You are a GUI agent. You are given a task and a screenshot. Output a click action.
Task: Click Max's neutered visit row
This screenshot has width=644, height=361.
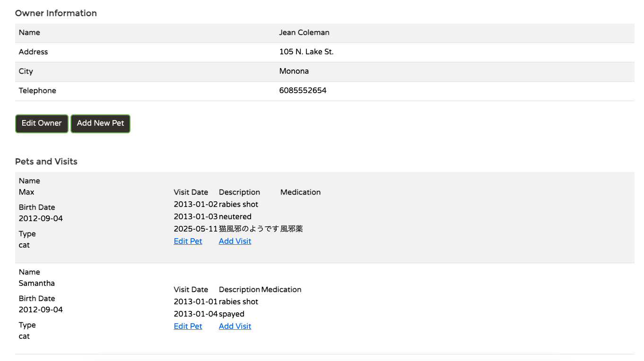pyautogui.click(x=213, y=217)
